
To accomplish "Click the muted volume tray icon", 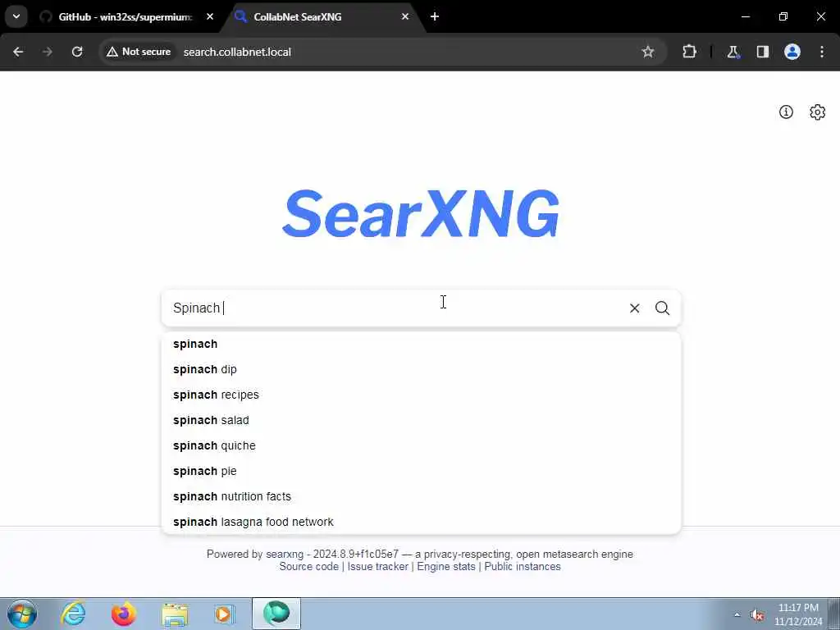I will pyautogui.click(x=757, y=615).
